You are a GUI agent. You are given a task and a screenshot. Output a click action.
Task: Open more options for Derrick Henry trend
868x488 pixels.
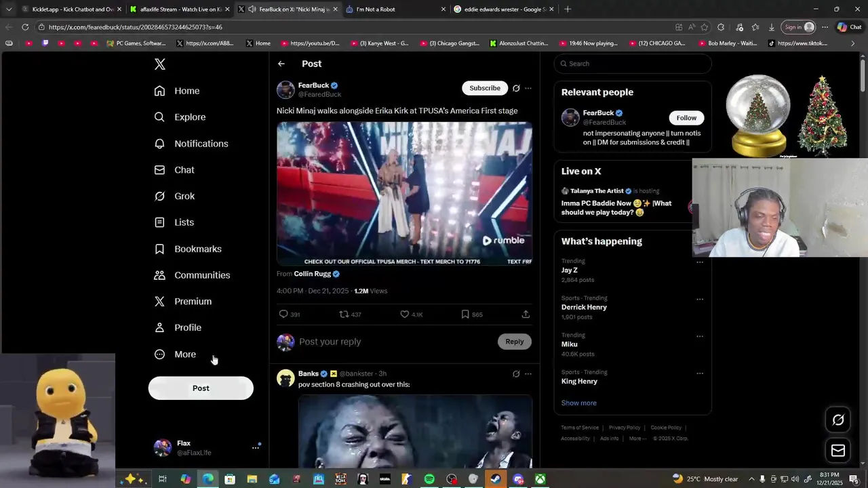pyautogui.click(x=700, y=299)
